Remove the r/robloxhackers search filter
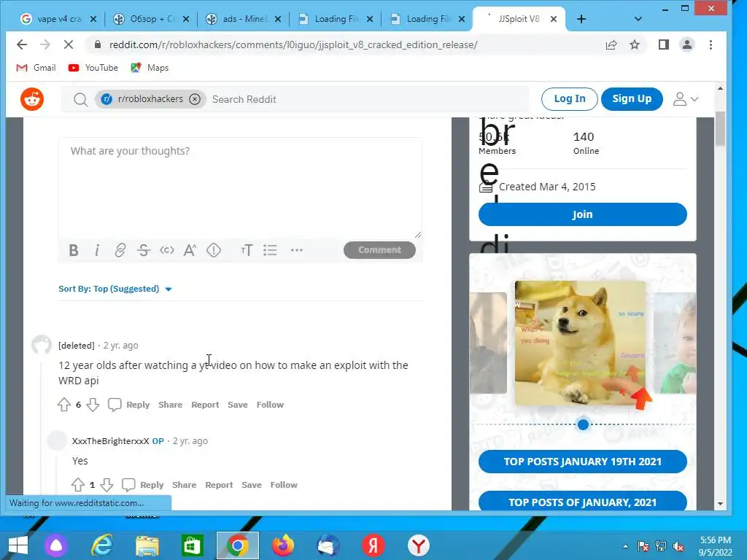 tap(194, 99)
